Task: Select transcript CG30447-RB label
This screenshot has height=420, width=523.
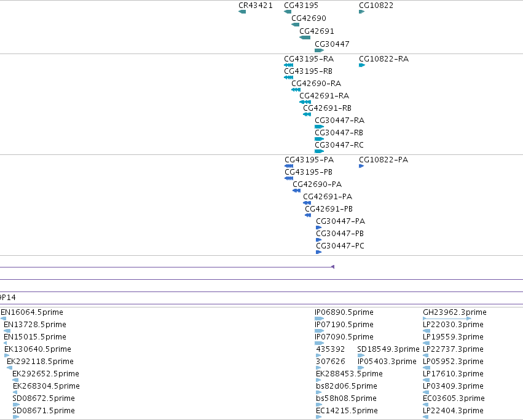Action: [x=339, y=133]
